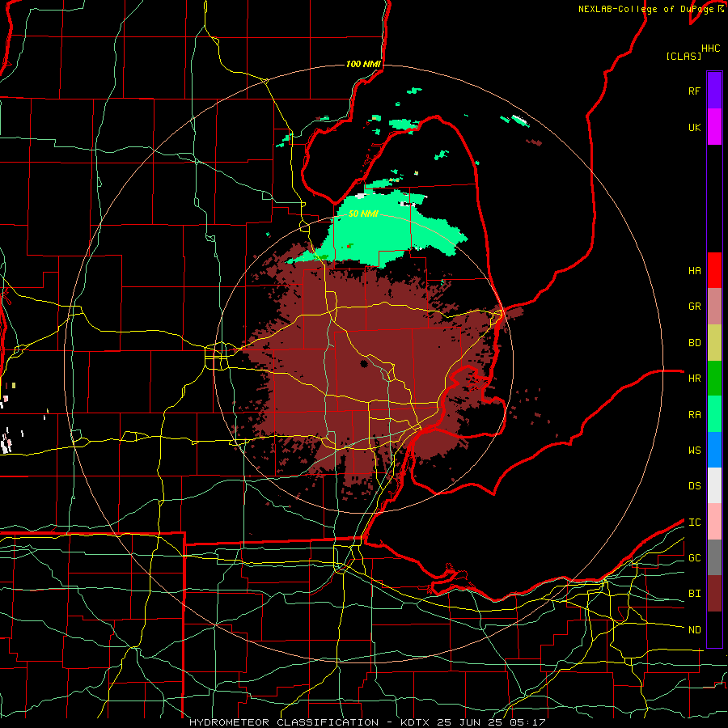Click the 50 NMI range ring label
728x728 pixels.
click(363, 214)
